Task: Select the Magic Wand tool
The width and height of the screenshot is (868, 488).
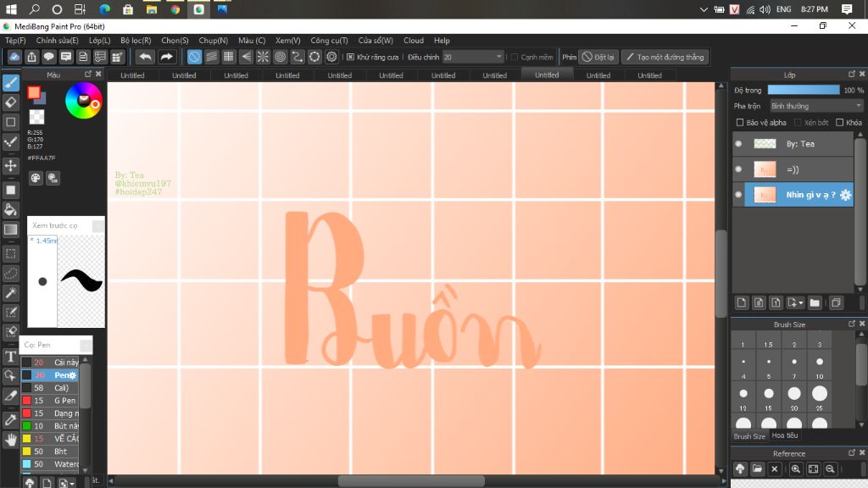Action: coord(10,292)
